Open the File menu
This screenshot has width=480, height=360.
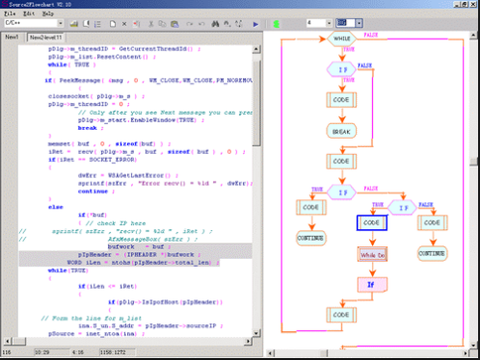[x=10, y=14]
